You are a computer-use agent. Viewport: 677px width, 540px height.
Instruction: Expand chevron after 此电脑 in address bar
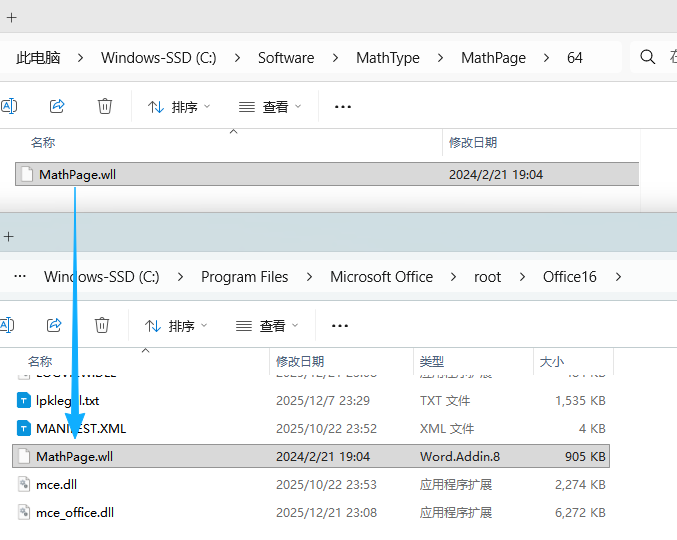(80, 57)
